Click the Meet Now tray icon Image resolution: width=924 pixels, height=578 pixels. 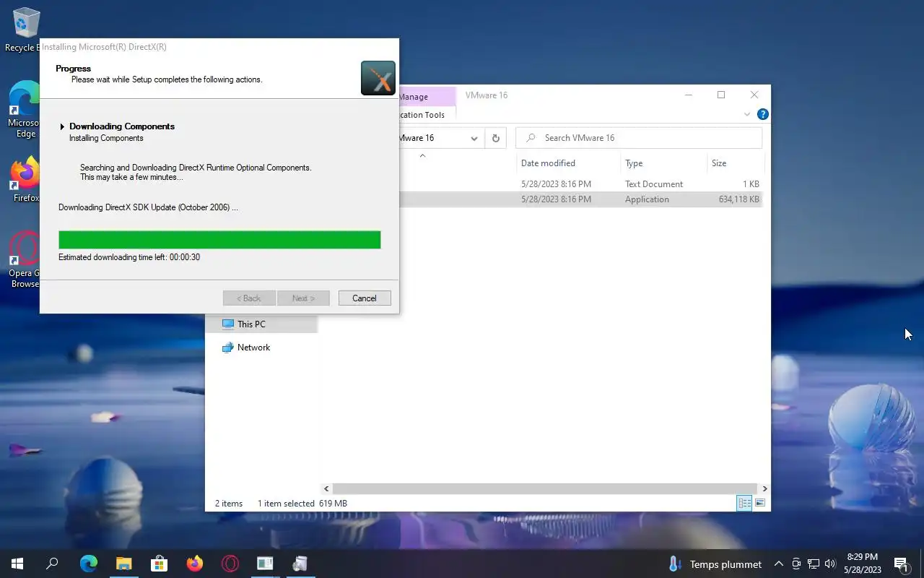click(796, 564)
